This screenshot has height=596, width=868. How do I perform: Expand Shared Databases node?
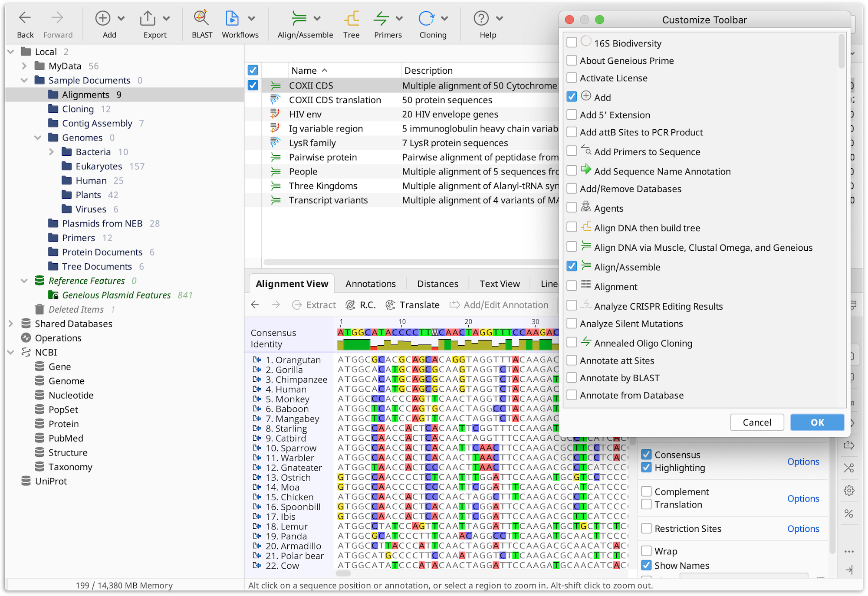click(11, 324)
